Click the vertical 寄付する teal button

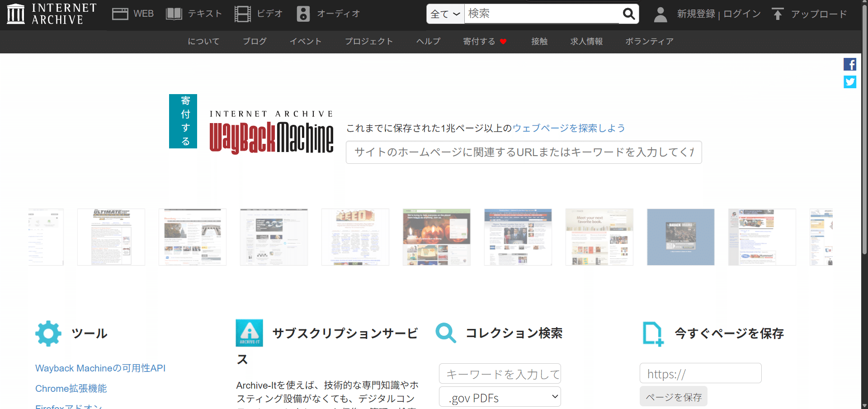(x=183, y=121)
